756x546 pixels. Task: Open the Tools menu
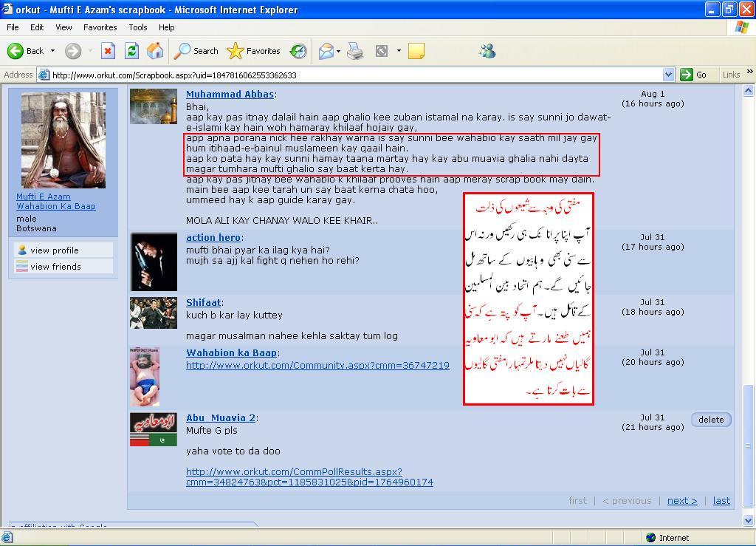(138, 27)
